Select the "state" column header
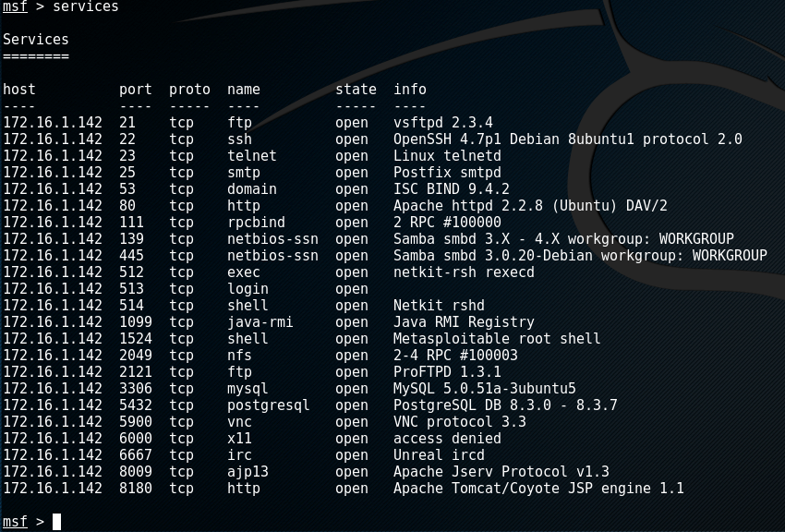785x532 pixels. (x=356, y=90)
